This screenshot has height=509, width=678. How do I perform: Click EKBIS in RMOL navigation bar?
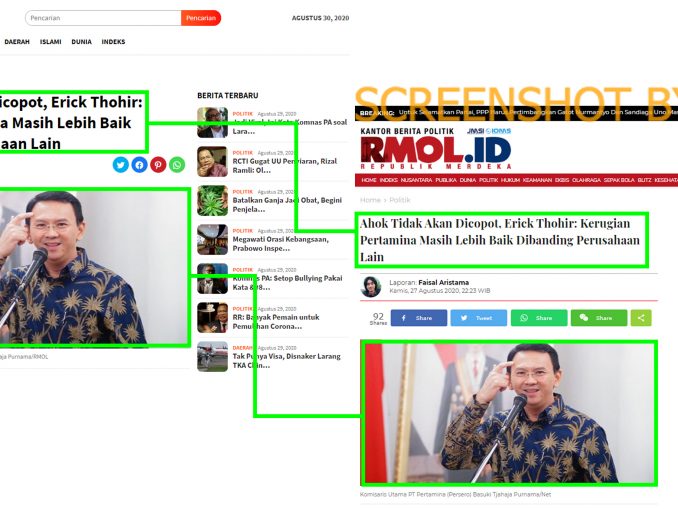point(562,180)
